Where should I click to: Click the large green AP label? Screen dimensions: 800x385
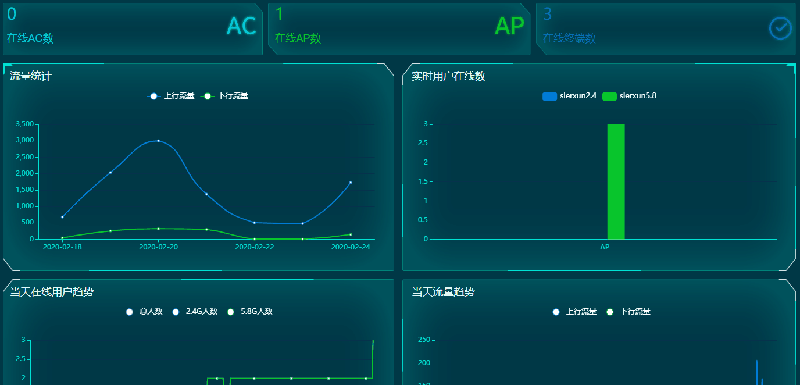tap(509, 27)
